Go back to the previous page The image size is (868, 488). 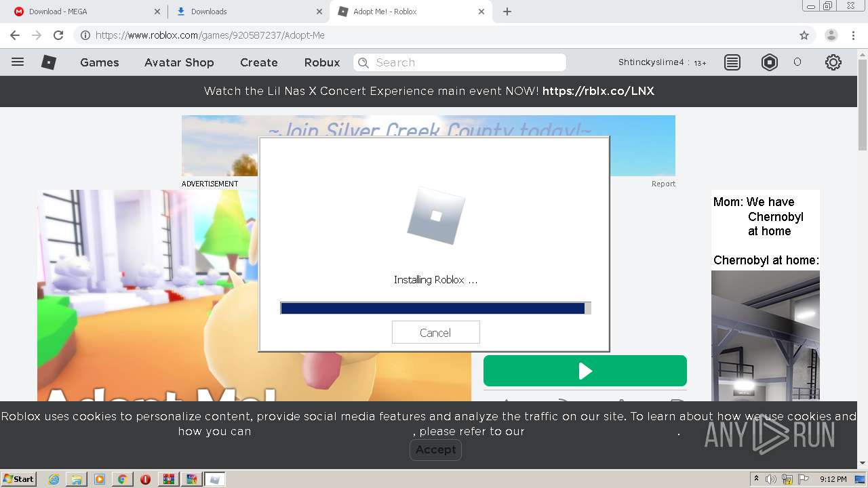coord(15,35)
